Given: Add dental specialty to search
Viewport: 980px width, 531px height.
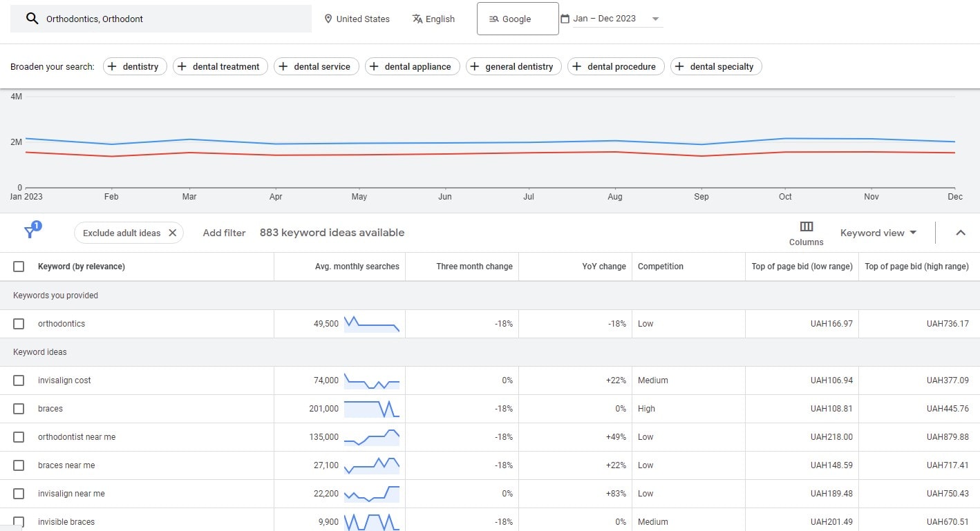Looking at the screenshot, I should (716, 66).
